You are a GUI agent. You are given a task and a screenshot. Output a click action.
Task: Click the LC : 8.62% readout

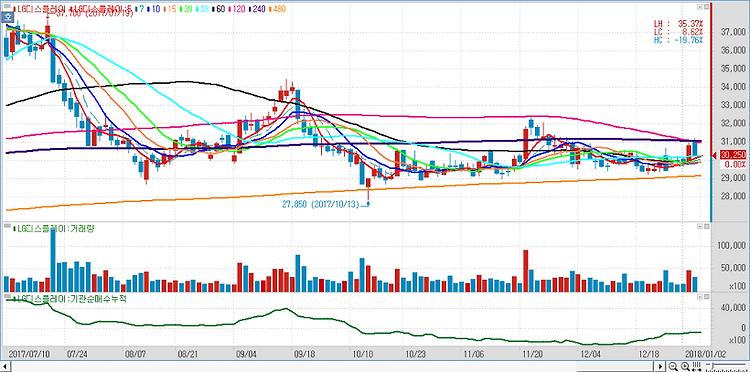tap(679, 32)
